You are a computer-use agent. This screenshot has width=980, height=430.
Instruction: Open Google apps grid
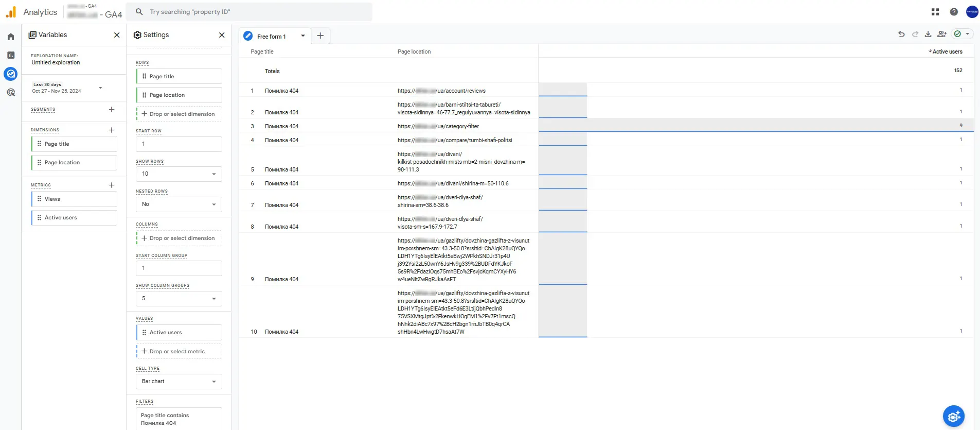(x=935, y=12)
